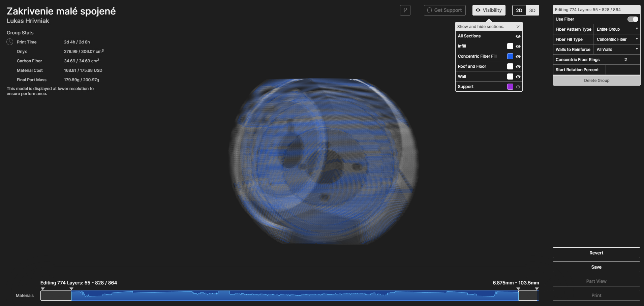
Task: Click the Get Support button
Action: pos(444,10)
